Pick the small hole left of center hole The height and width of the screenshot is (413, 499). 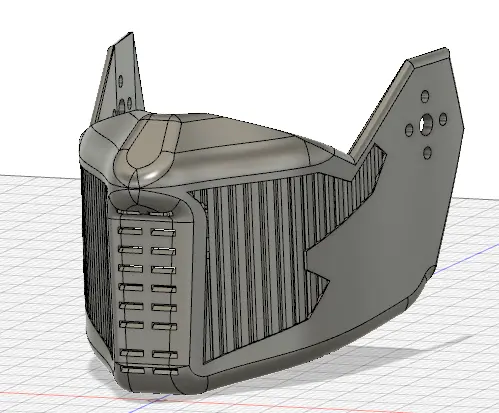tap(409, 130)
